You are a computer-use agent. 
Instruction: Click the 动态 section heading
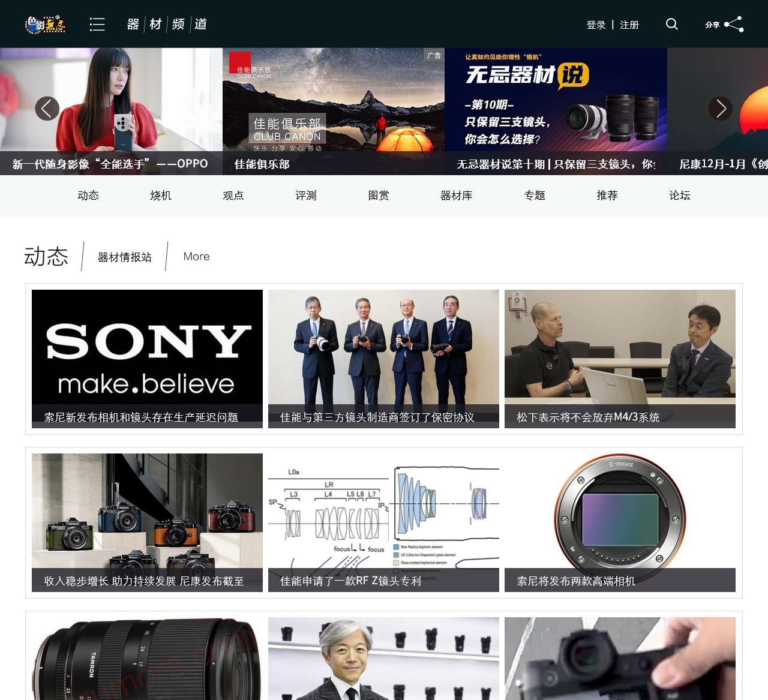click(x=46, y=256)
